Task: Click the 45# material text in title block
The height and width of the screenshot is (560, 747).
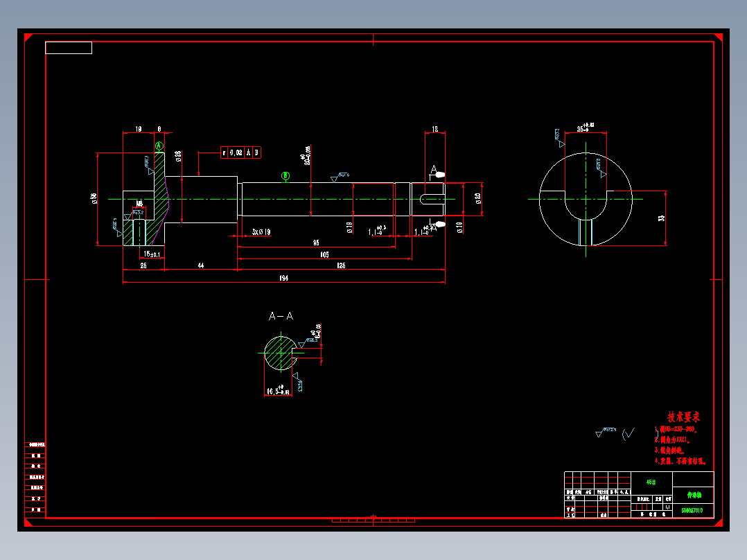Action: (x=651, y=482)
